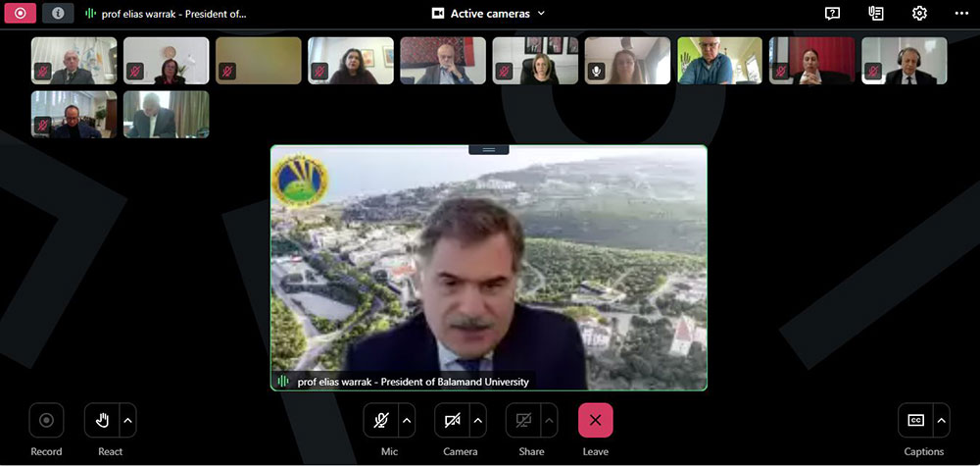Open the help question mark icon
This screenshot has width=980, height=466.
(x=832, y=14)
